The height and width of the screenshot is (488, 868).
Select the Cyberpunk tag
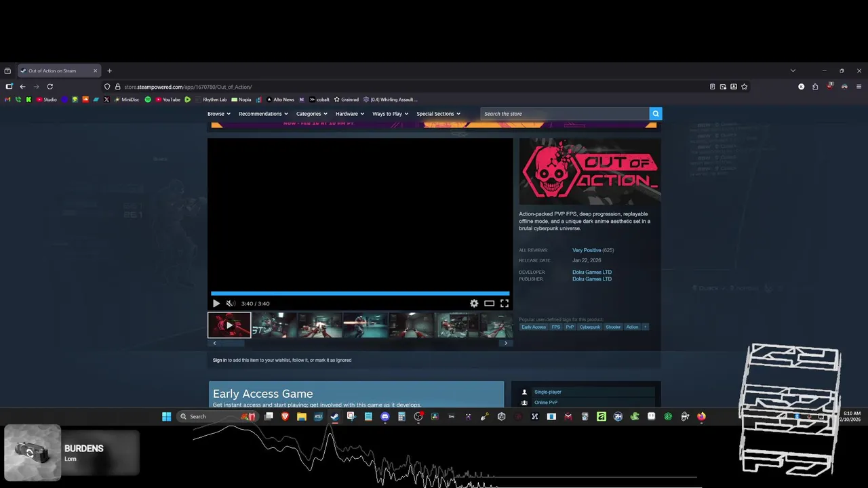tap(589, 327)
